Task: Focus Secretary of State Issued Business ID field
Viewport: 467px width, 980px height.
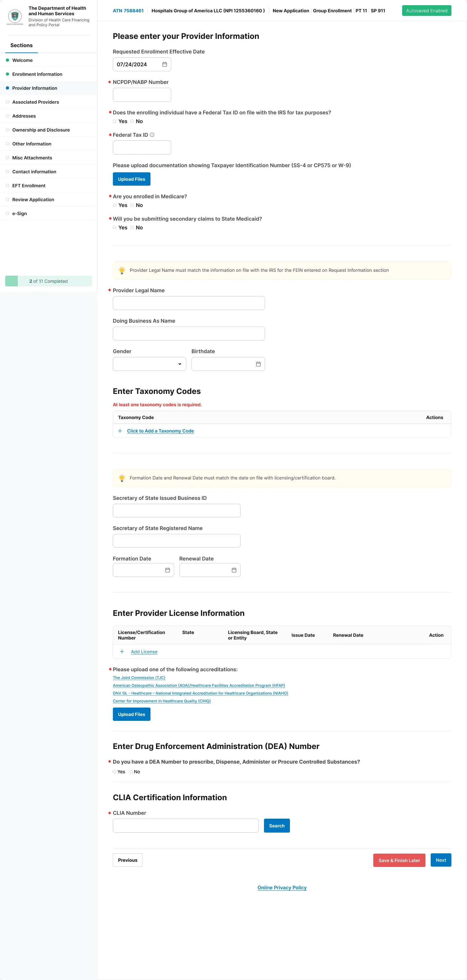Action: point(176,511)
